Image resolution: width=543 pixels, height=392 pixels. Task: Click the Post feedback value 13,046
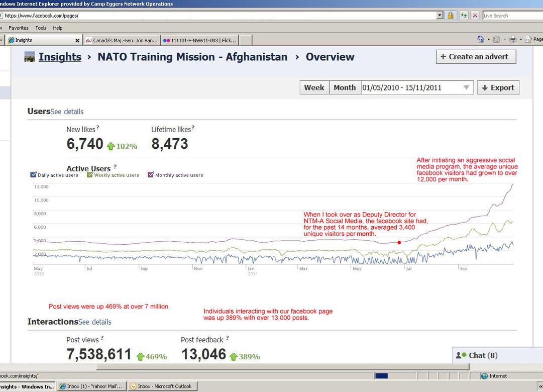click(203, 354)
